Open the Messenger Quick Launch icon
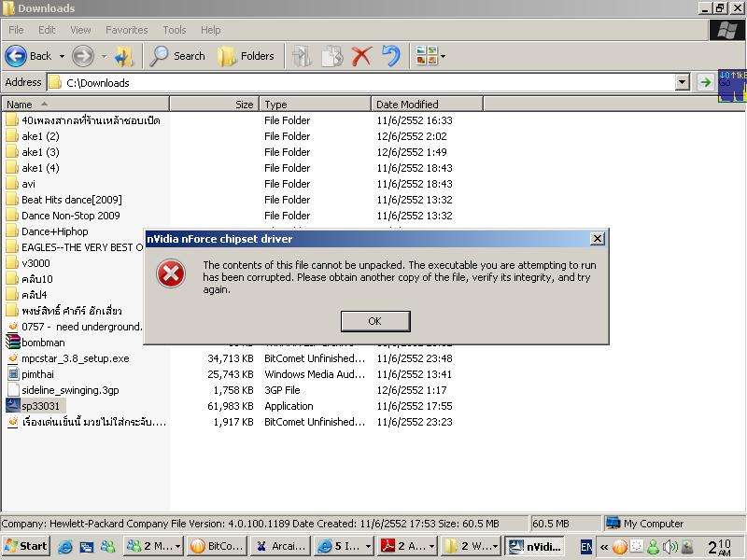This screenshot has width=747, height=560. pyautogui.click(x=107, y=546)
